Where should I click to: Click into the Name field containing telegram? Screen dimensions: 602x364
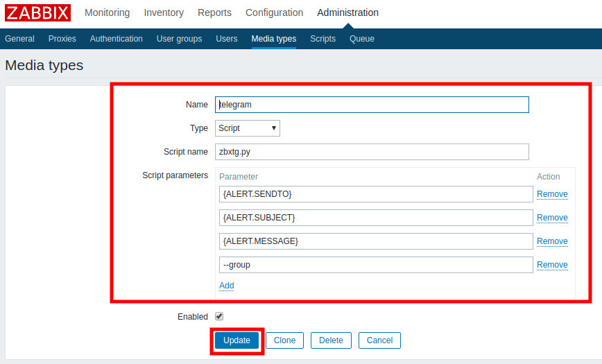coord(372,105)
